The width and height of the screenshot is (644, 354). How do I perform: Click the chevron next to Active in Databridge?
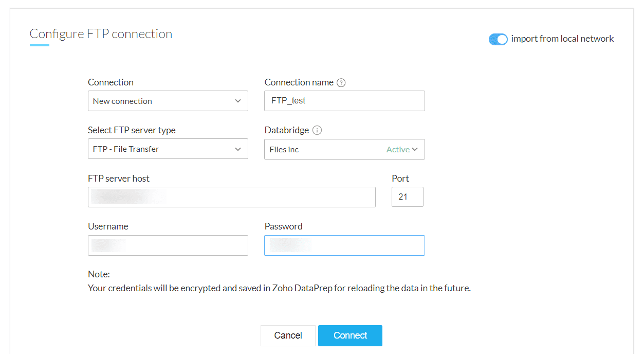pyautogui.click(x=415, y=149)
